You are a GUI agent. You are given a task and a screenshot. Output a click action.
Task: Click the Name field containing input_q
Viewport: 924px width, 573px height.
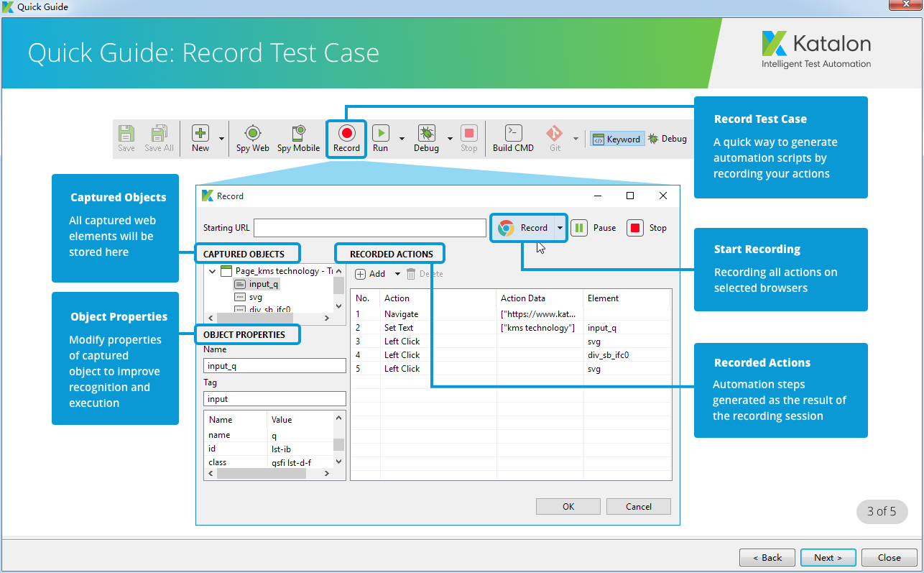tap(274, 366)
